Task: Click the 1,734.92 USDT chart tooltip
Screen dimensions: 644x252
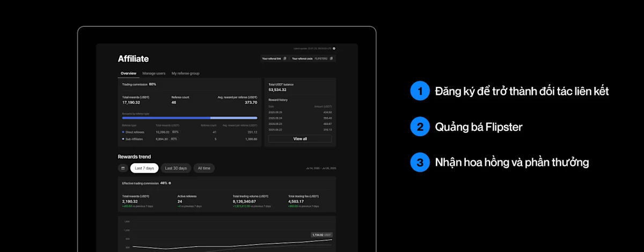Action: (x=322, y=235)
